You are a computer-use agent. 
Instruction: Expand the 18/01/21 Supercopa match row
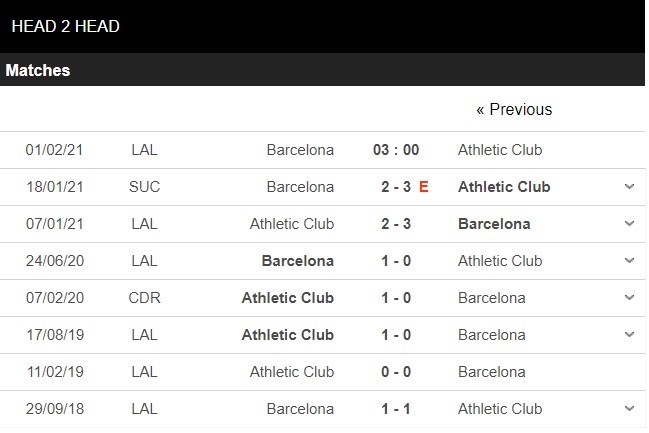click(629, 187)
